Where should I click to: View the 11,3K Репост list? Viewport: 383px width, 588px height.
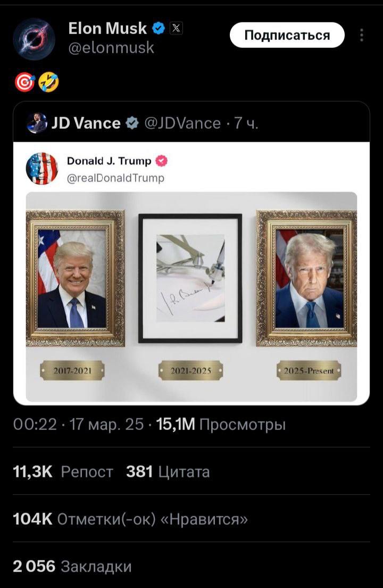coord(63,472)
